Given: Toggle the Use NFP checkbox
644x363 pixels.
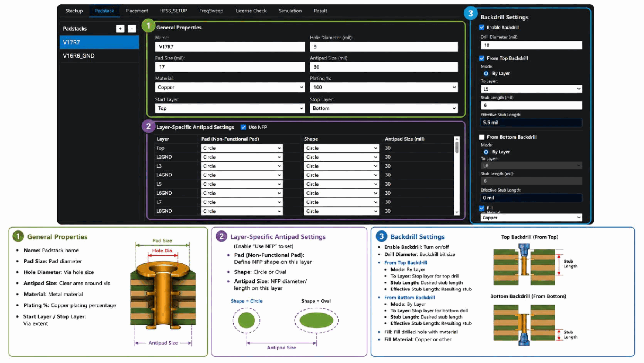Looking at the screenshot, I should (243, 127).
